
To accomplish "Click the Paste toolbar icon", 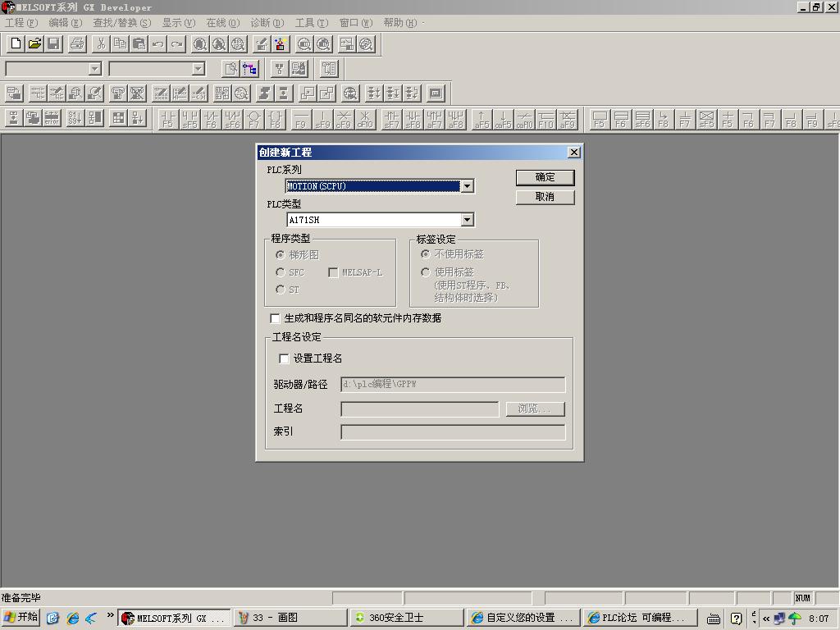I will (x=139, y=44).
